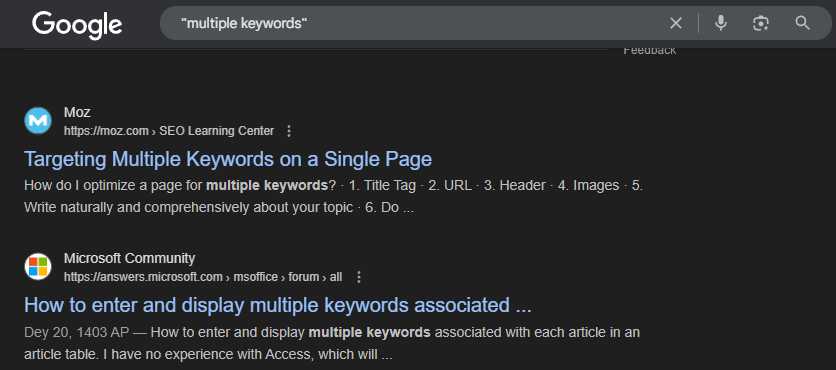836x370 pixels.
Task: Open Targeting Multiple Keywords on a Single Page
Action: (228, 159)
